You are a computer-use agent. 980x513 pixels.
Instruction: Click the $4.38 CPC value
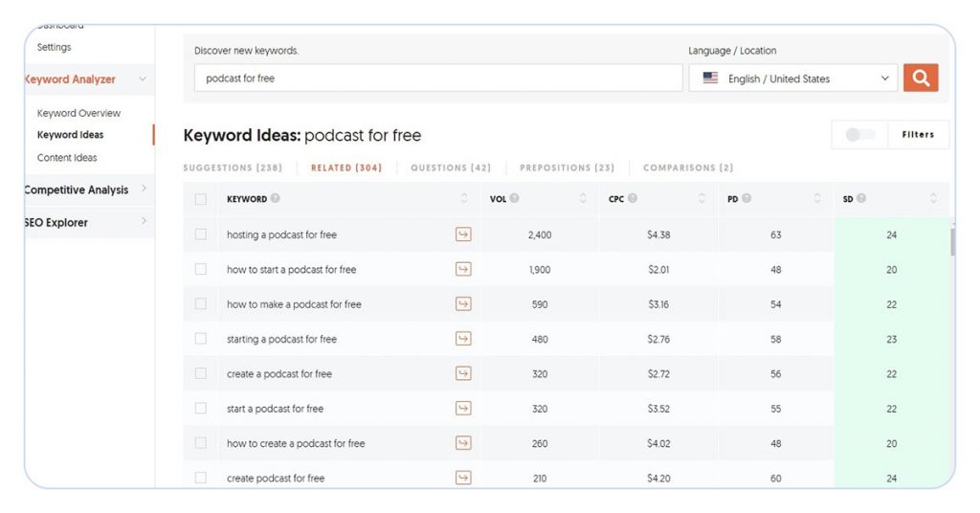(x=658, y=234)
